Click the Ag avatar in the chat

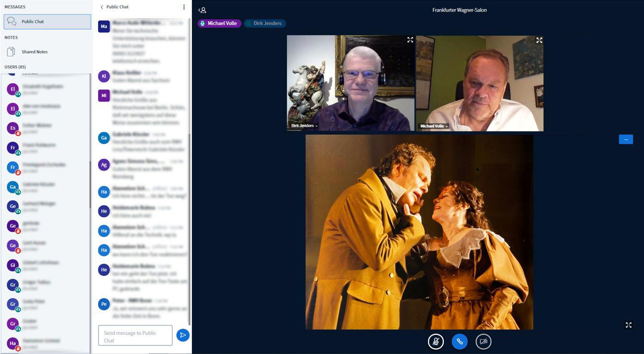coord(104,165)
